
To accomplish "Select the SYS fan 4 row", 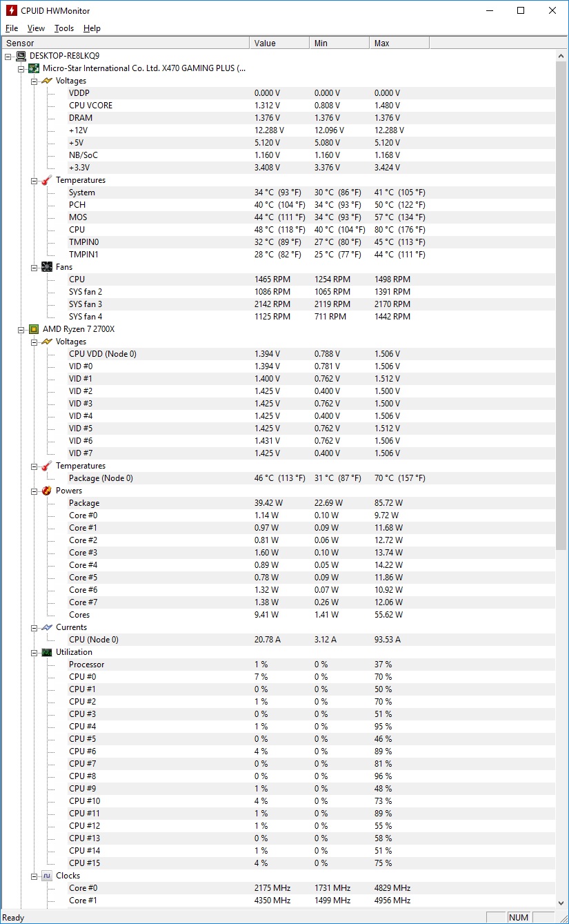I will (x=278, y=317).
